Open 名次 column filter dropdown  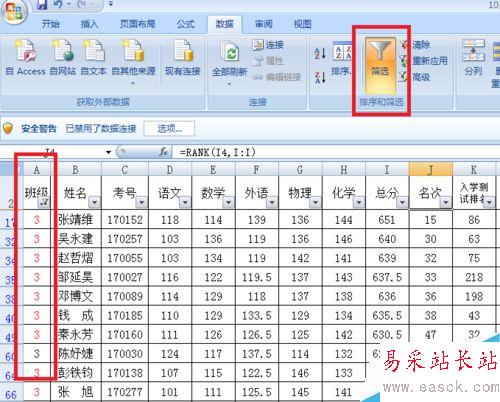[446, 202]
